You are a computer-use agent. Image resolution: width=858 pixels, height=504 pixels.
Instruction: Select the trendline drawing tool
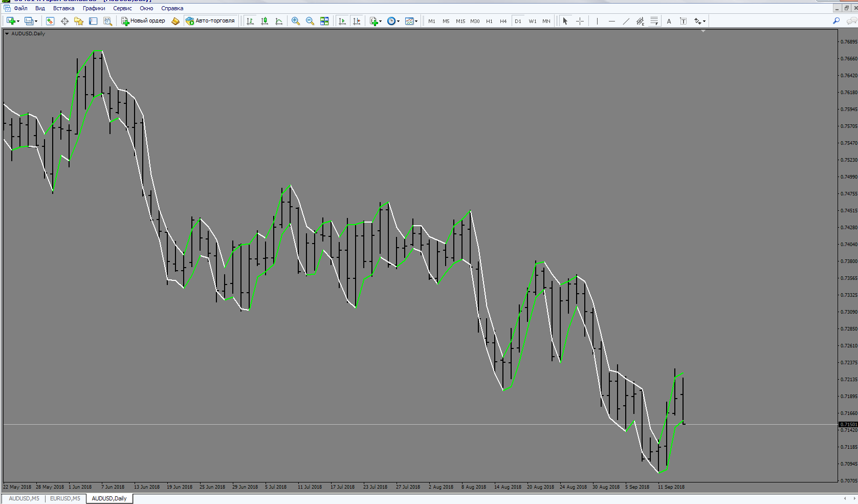click(626, 21)
